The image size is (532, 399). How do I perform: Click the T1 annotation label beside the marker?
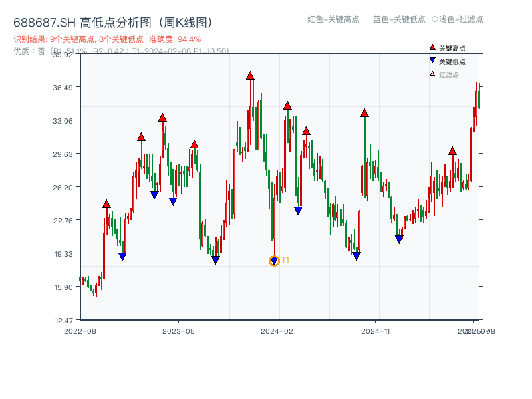pyautogui.click(x=285, y=261)
